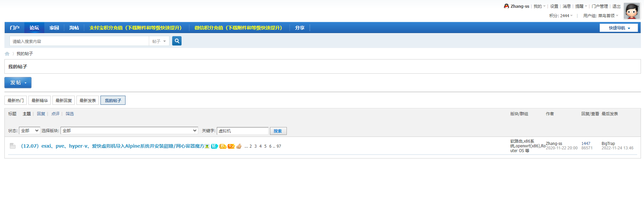The image size is (644, 219).
Task: Open the 状态 status dropdown
Action: click(29, 130)
